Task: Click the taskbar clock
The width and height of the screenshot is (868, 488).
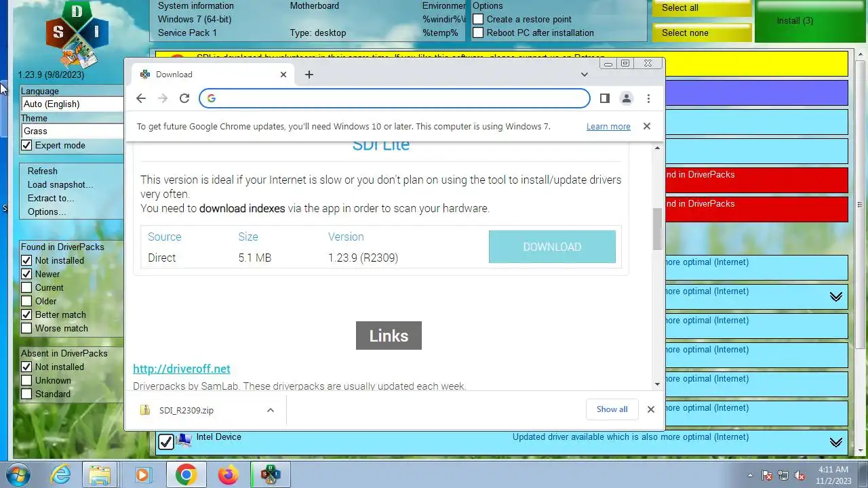Action: [x=833, y=474]
